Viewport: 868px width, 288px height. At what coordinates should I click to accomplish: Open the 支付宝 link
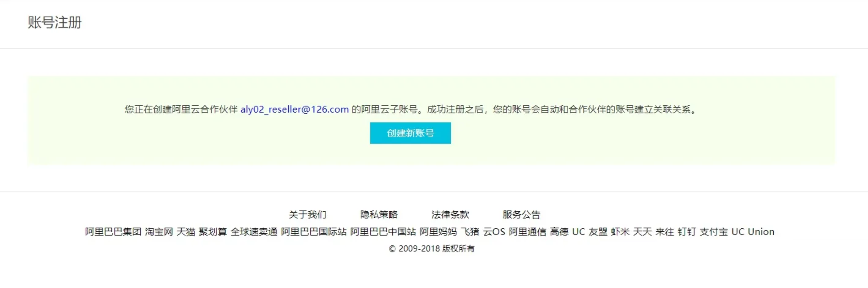714,232
